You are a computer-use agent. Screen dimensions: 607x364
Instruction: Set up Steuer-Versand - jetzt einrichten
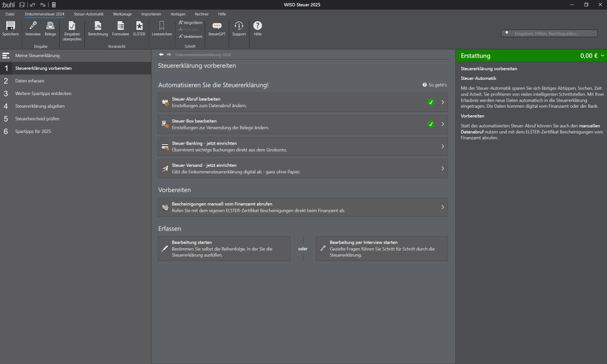[x=303, y=168]
